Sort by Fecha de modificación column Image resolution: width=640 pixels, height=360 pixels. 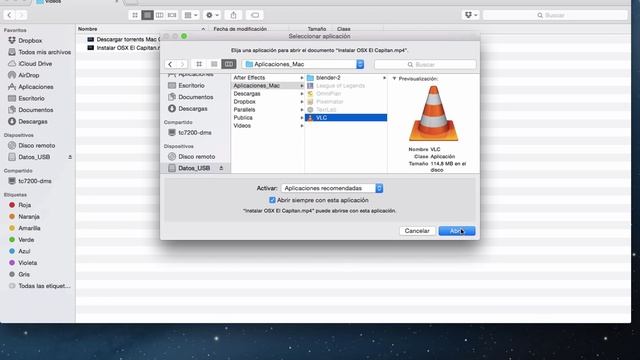tap(240, 29)
